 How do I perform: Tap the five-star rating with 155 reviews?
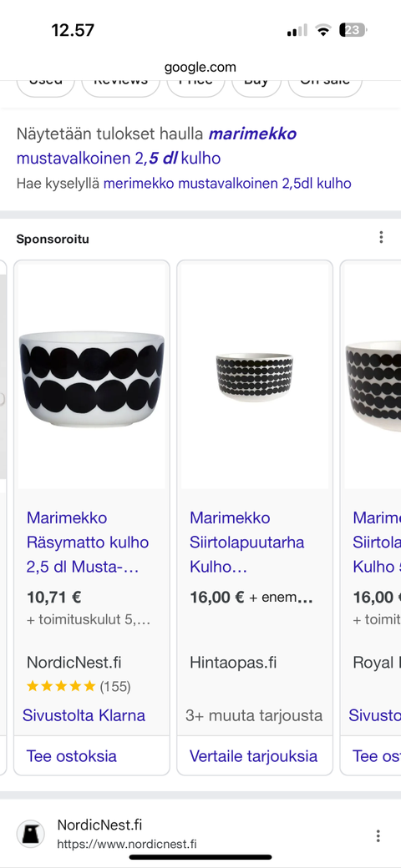[x=79, y=687]
